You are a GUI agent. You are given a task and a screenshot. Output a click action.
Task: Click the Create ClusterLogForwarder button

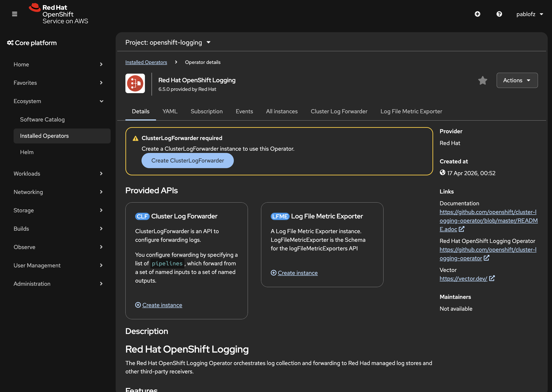pyautogui.click(x=188, y=160)
